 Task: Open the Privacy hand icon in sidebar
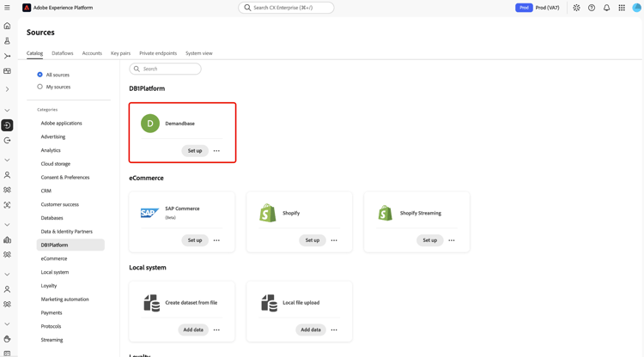pyautogui.click(x=7, y=339)
